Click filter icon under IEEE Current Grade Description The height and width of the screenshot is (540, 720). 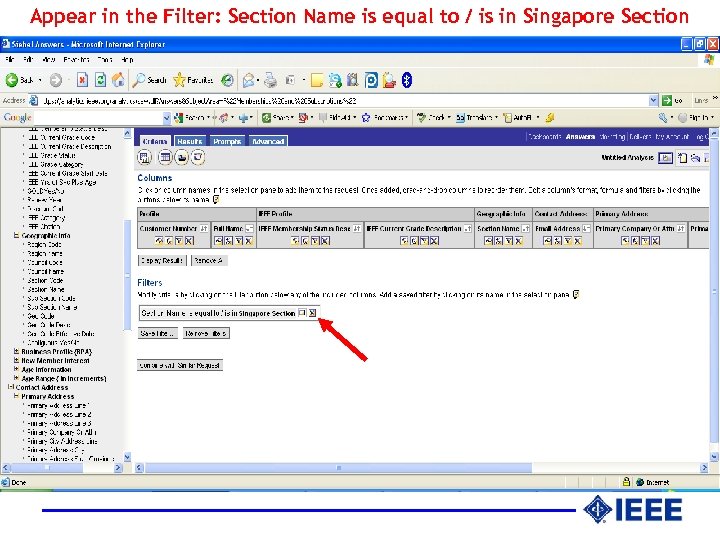tap(424, 240)
